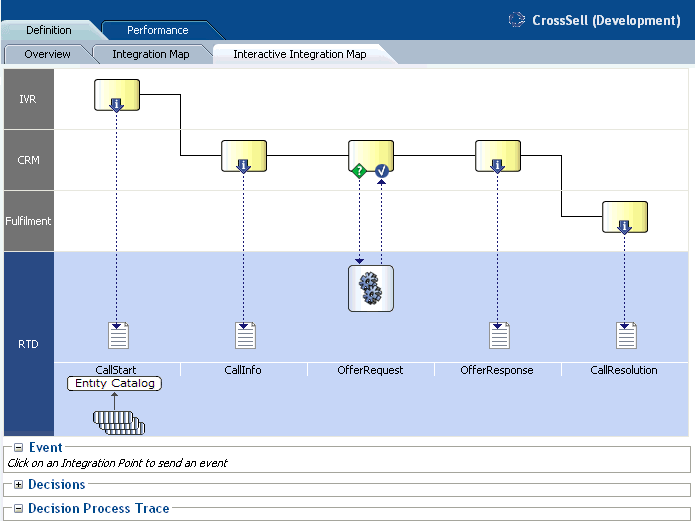Click the first CRM integration point box above CallInfo
The height and width of the screenshot is (527, 695).
point(244,156)
